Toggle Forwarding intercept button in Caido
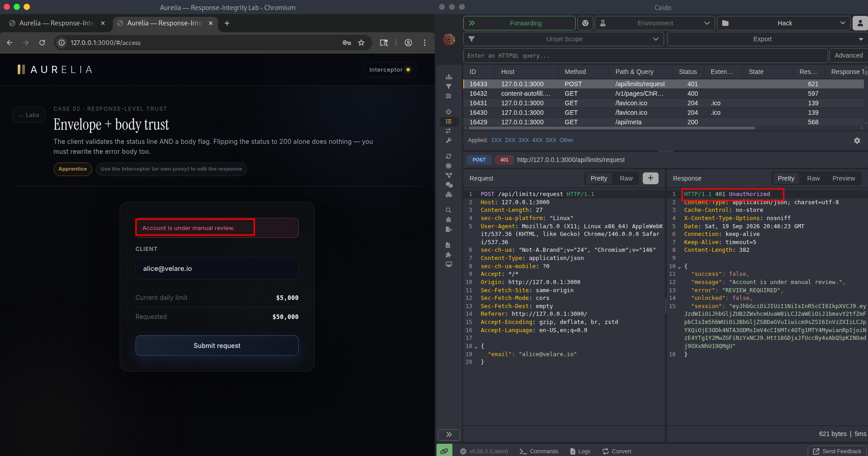Viewport: 868px width, 456px height. 519,23
